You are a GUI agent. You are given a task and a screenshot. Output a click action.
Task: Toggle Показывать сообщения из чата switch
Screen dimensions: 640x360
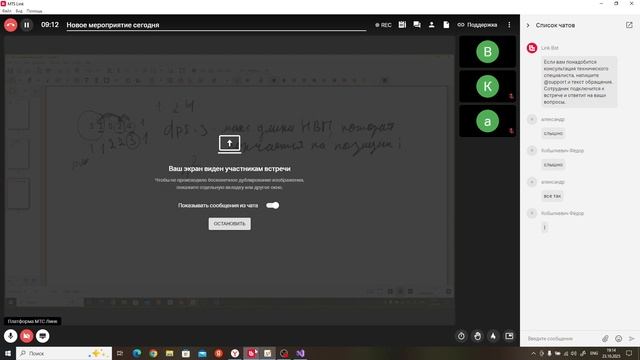(x=273, y=205)
